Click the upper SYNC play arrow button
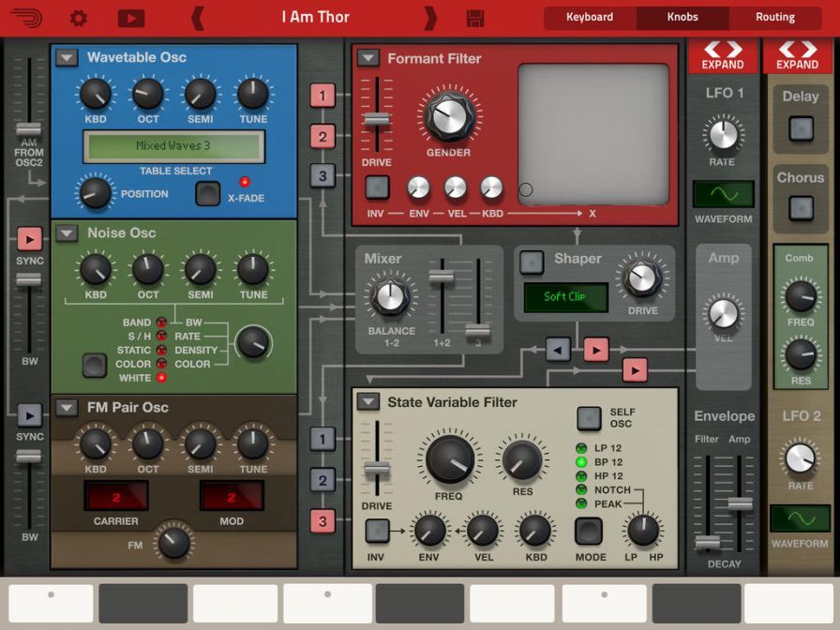 point(29,238)
